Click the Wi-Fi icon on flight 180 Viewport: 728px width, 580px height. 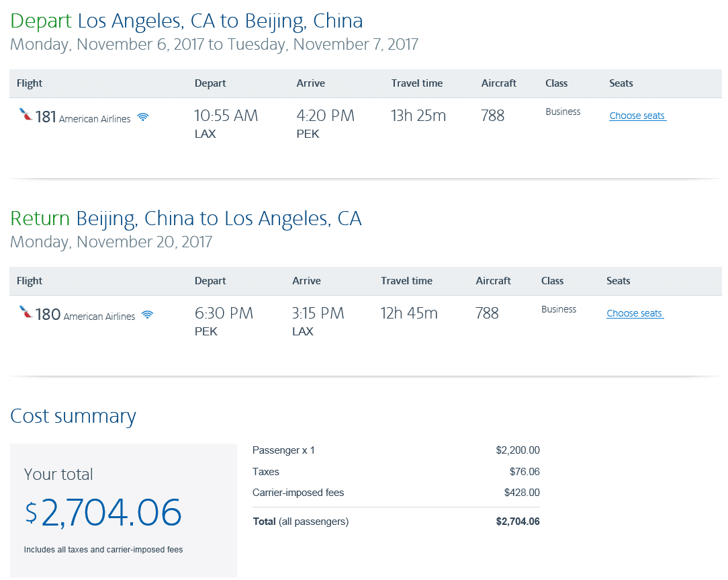pyautogui.click(x=147, y=315)
